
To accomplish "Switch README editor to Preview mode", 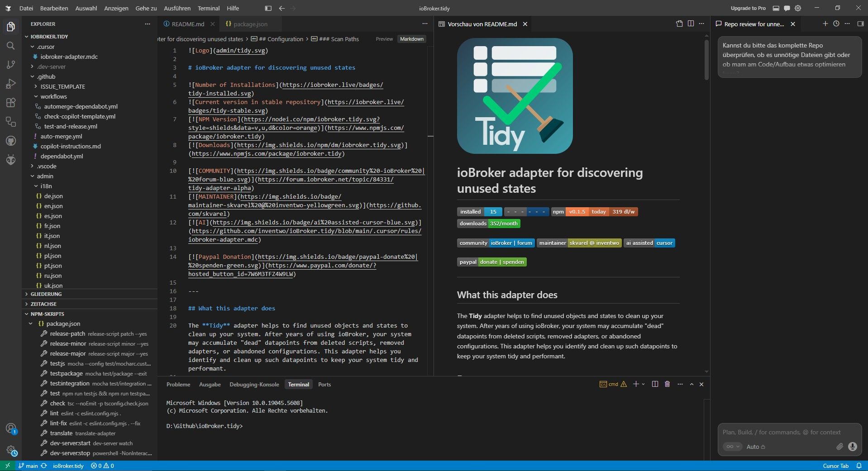I will click(x=384, y=39).
